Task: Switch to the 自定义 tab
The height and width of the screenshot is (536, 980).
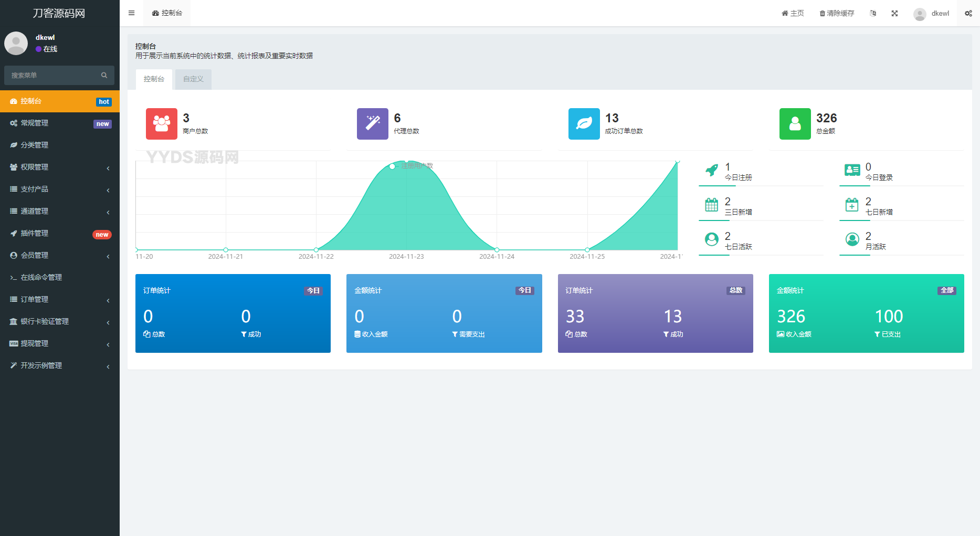Action: 193,79
